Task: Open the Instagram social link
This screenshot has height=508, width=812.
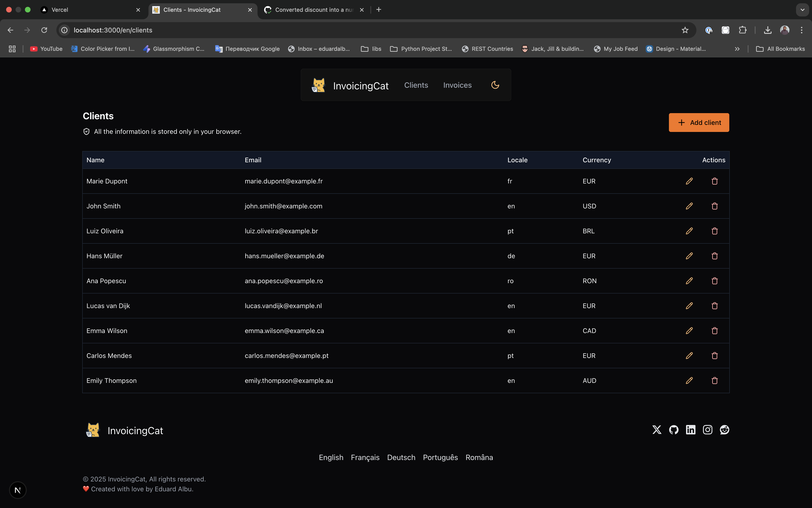Action: tap(708, 430)
